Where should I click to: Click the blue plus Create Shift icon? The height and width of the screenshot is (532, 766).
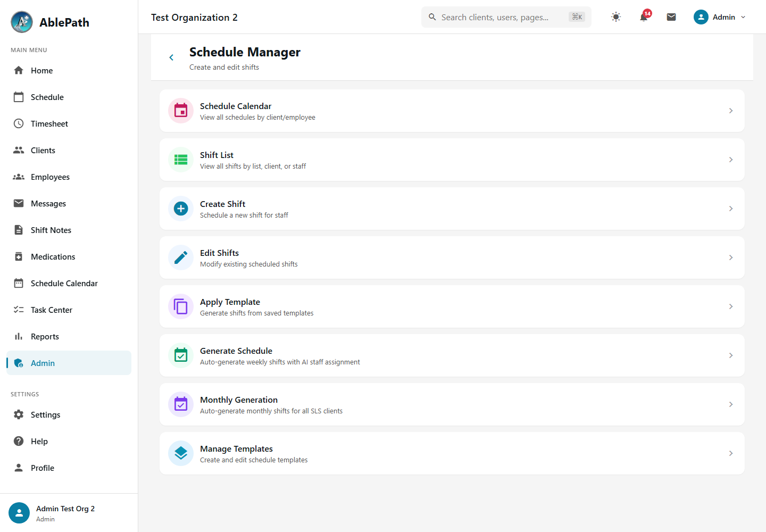click(x=181, y=209)
